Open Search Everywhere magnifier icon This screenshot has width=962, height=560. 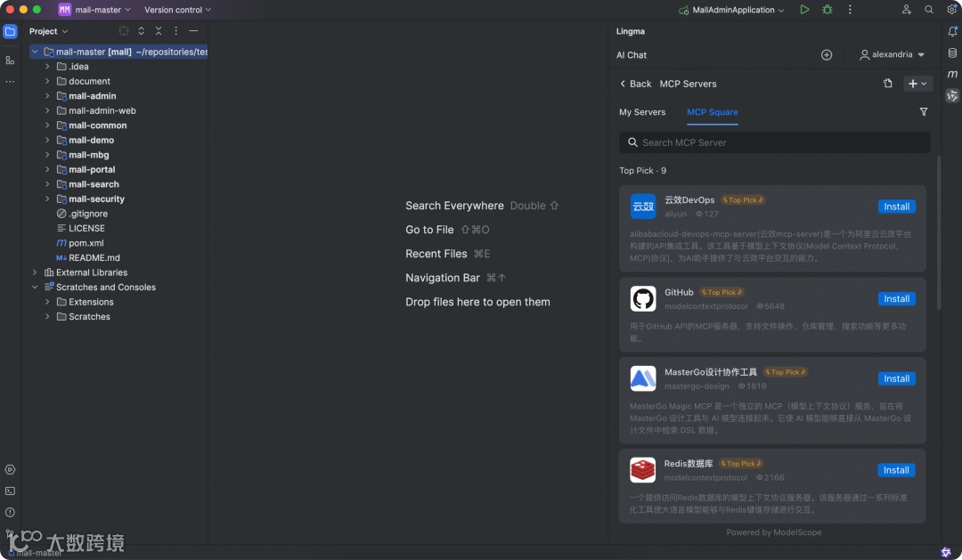(x=929, y=10)
